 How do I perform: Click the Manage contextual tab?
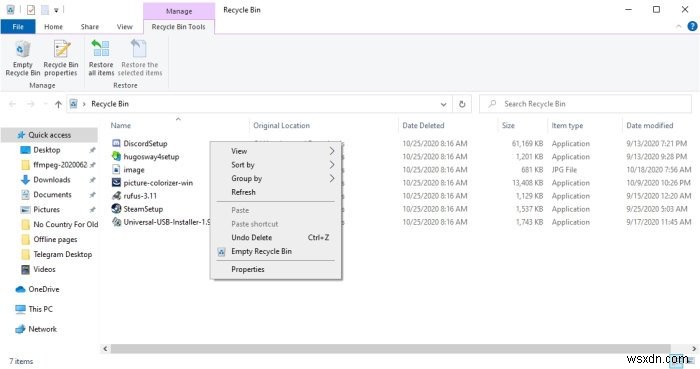point(179,11)
